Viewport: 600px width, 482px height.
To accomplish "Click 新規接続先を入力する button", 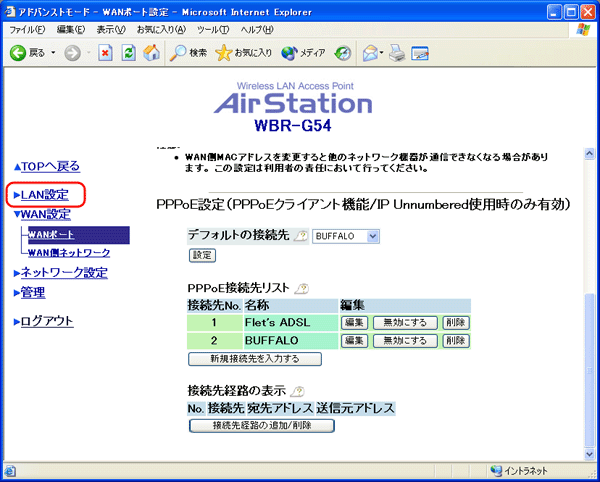I will 255,359.
